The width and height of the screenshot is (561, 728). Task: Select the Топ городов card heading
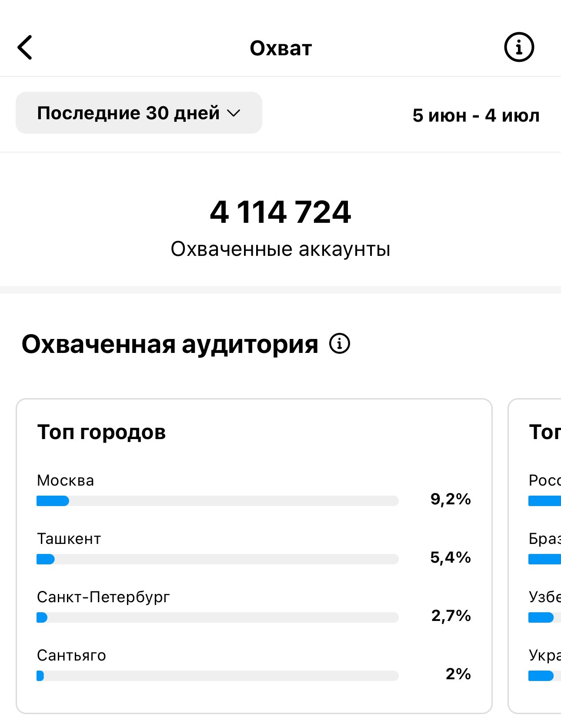click(101, 432)
